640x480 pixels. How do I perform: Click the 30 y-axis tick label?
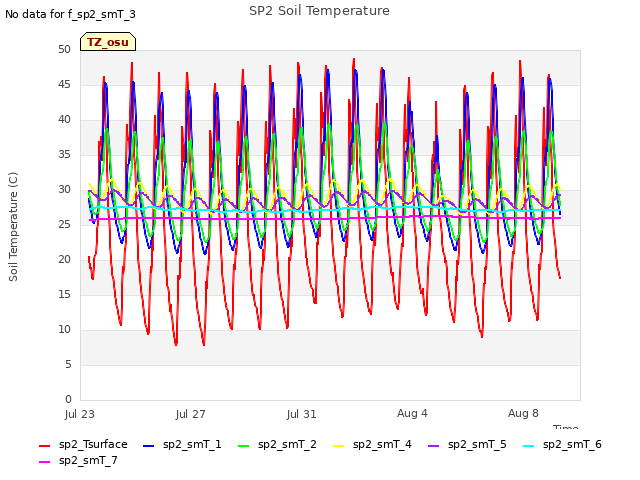tap(64, 189)
